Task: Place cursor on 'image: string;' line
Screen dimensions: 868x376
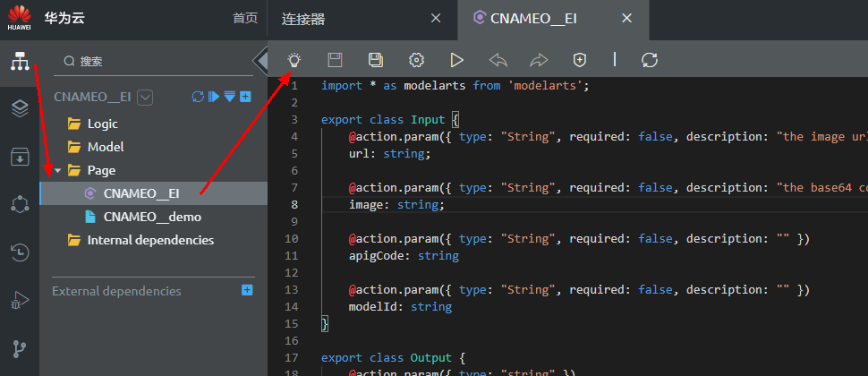Action: (x=396, y=204)
